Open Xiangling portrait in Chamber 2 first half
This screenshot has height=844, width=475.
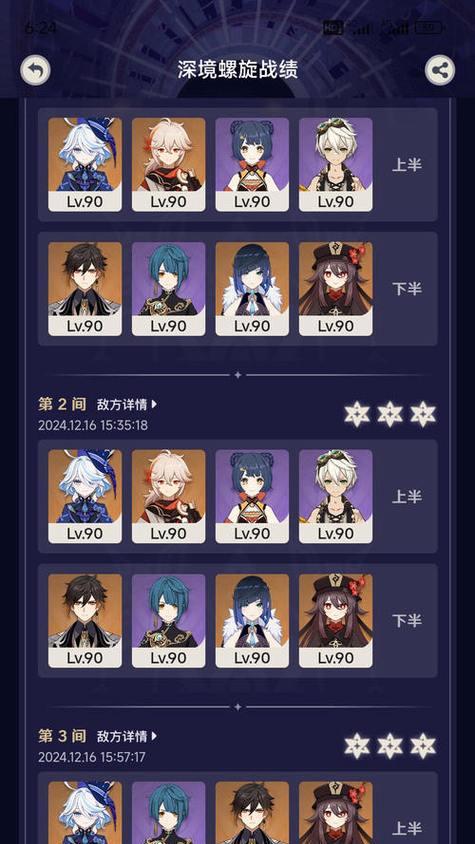pyautogui.click(x=252, y=496)
